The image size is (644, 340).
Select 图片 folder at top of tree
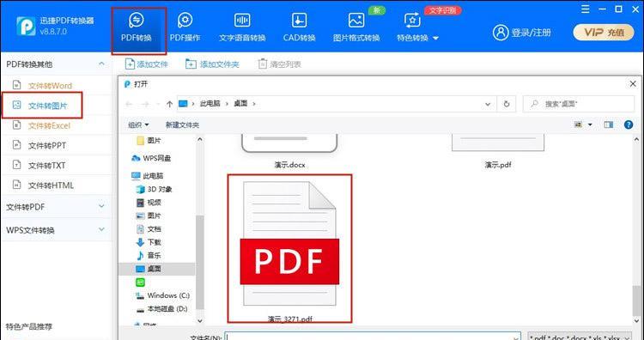[149, 141]
